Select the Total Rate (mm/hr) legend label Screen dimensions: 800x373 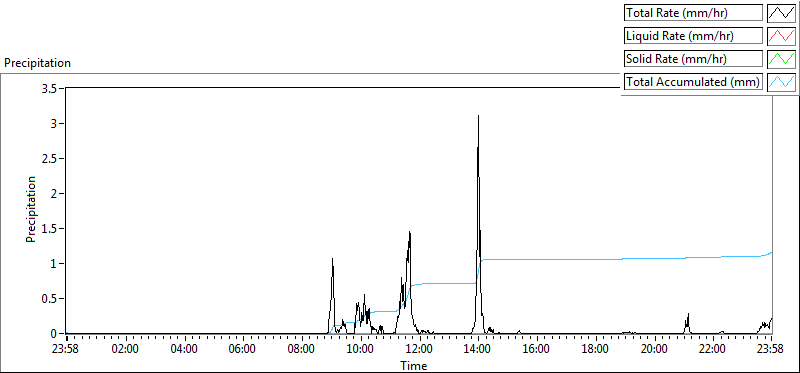(x=693, y=13)
